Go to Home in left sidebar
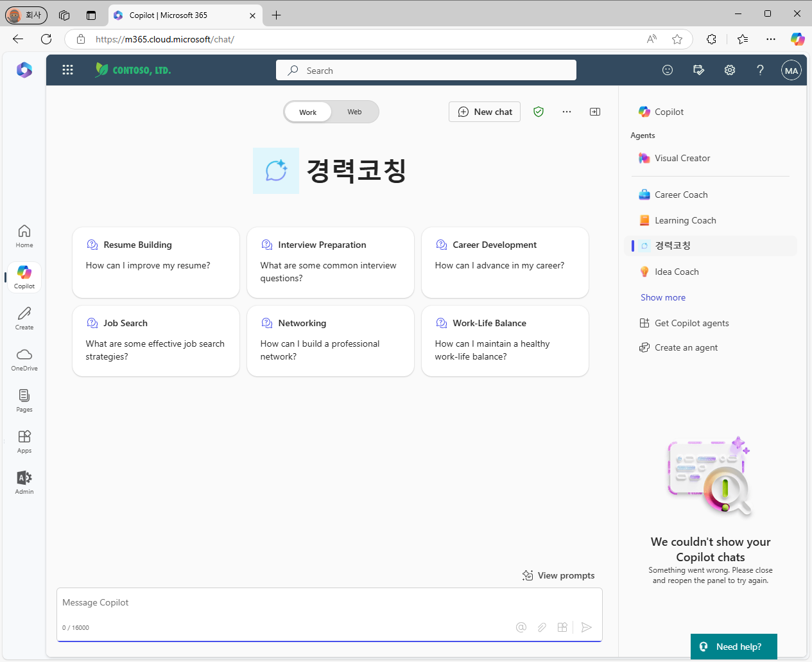Viewport: 812px width, 662px height. (24, 236)
